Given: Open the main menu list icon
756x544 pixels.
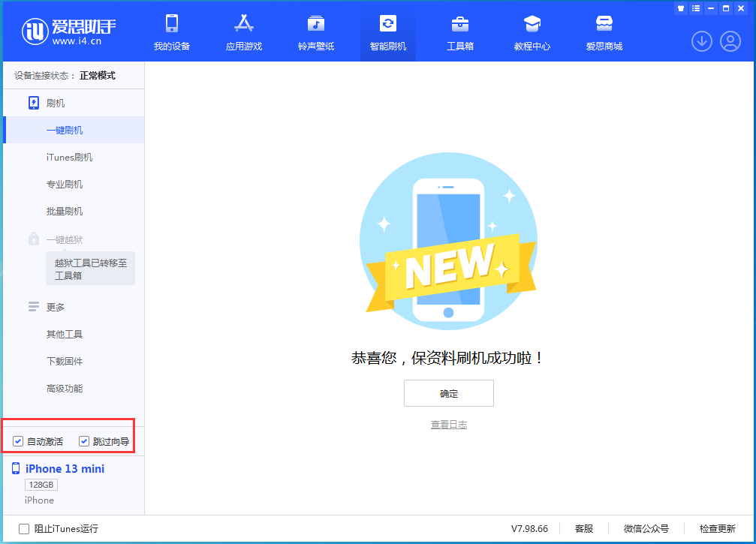Looking at the screenshot, I should click(695, 8).
